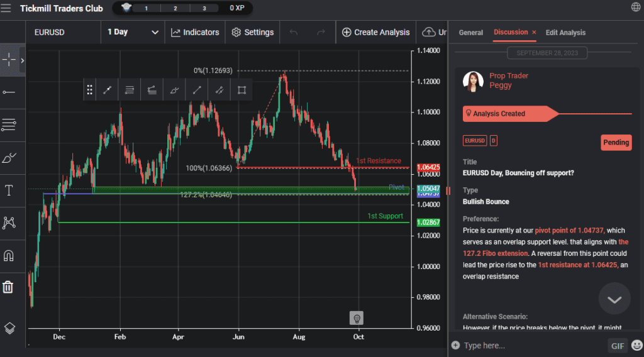Click the Tickmill Traders Club title
This screenshot has height=357, width=644.
tap(62, 8)
